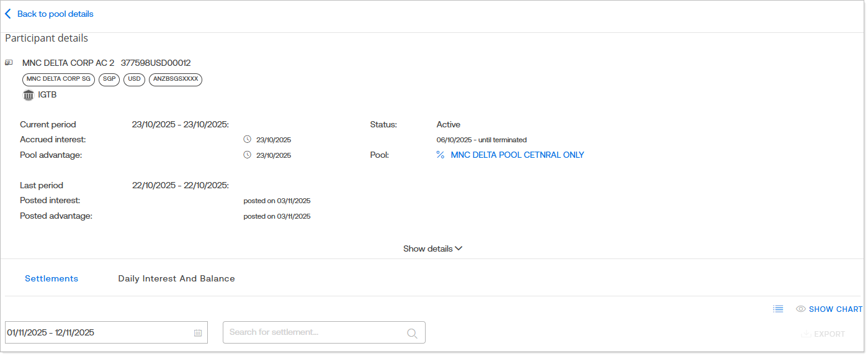The image size is (868, 356).
Task: Select the USD currency chip
Action: (x=134, y=80)
